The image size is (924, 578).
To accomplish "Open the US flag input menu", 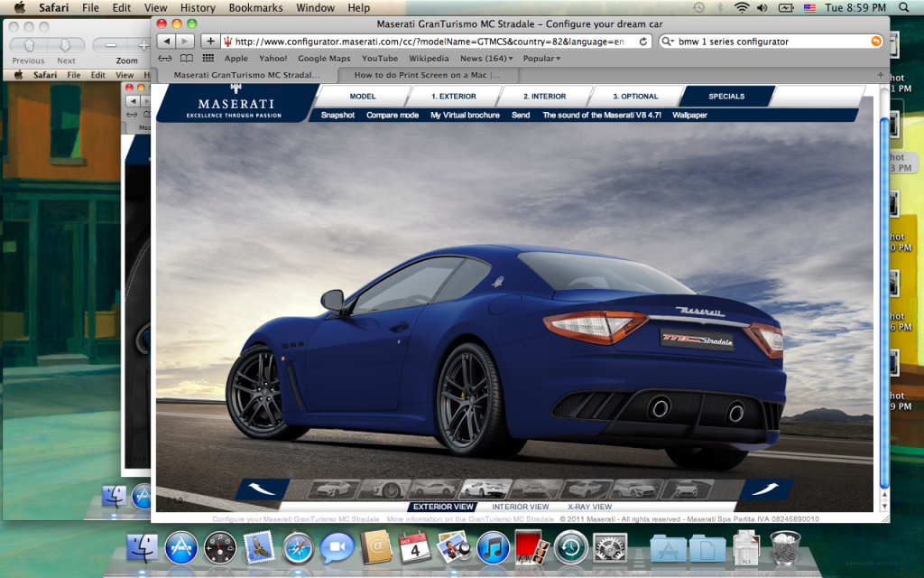I will 809,7.
